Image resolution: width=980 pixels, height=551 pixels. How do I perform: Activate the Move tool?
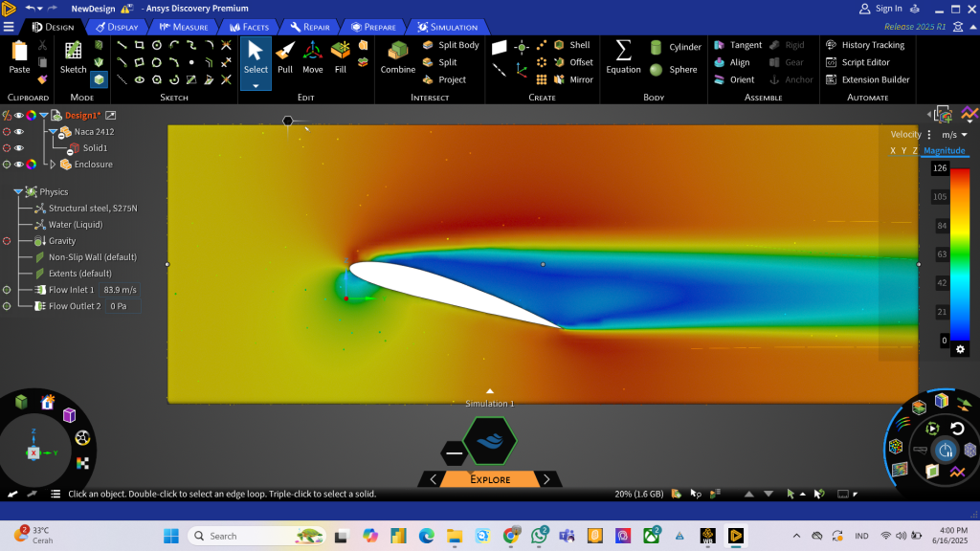313,55
